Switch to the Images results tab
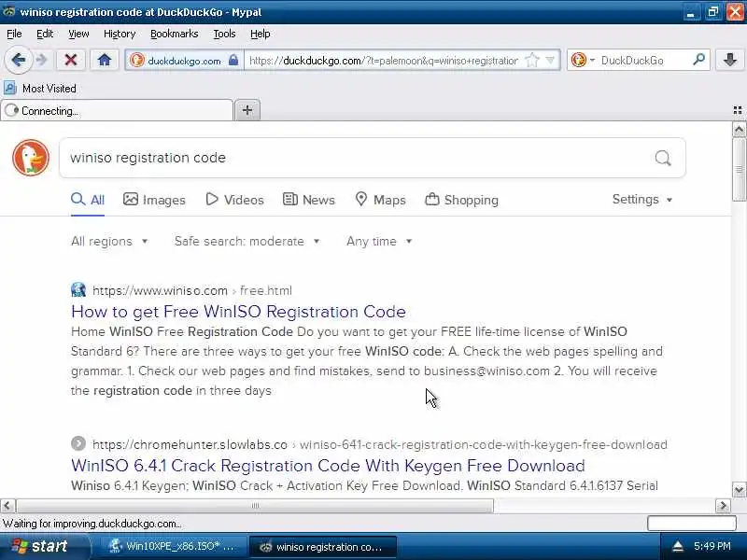This screenshot has width=747, height=560. (154, 200)
